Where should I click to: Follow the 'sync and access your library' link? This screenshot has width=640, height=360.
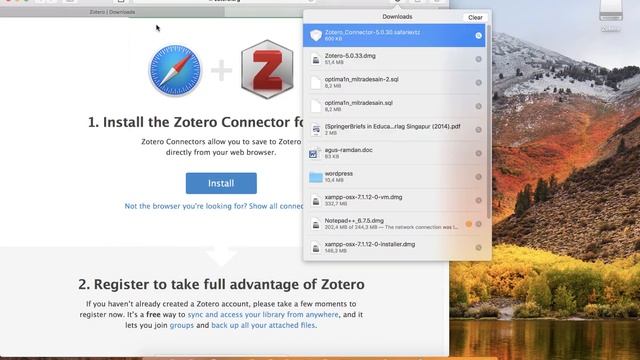[263, 315]
